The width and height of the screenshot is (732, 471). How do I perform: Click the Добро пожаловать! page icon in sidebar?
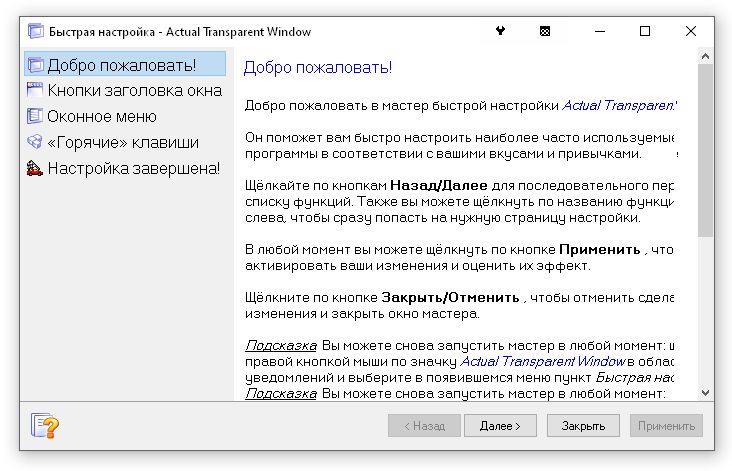tap(35, 66)
